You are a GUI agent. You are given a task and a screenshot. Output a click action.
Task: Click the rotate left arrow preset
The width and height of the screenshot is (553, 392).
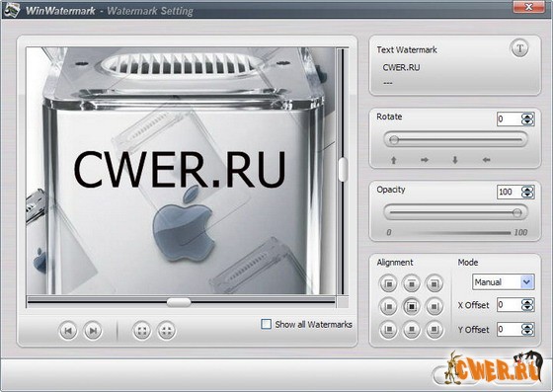click(486, 160)
